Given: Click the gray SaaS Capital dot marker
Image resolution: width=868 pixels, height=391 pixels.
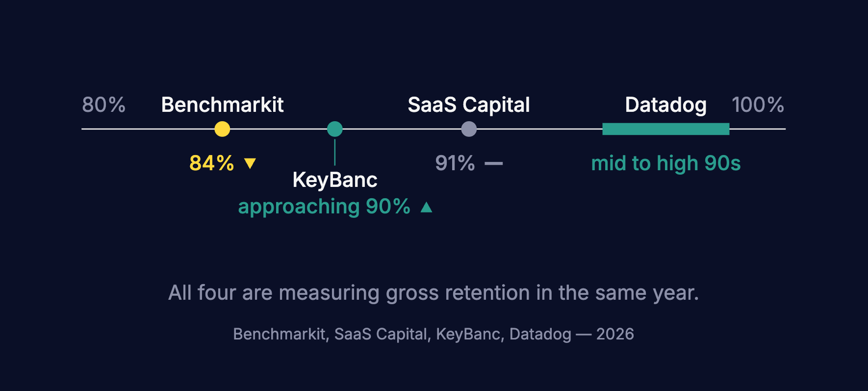Looking at the screenshot, I should click(x=469, y=129).
